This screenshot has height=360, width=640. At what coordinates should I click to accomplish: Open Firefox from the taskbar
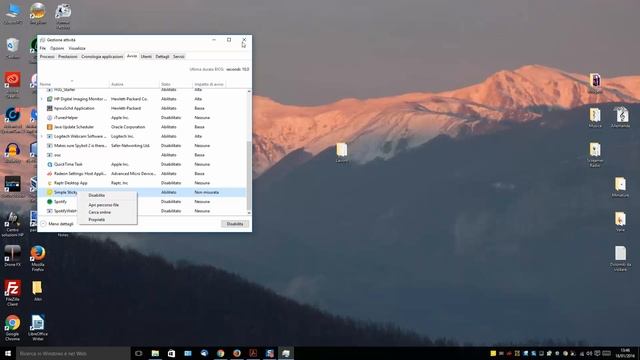pyautogui.click(x=237, y=353)
